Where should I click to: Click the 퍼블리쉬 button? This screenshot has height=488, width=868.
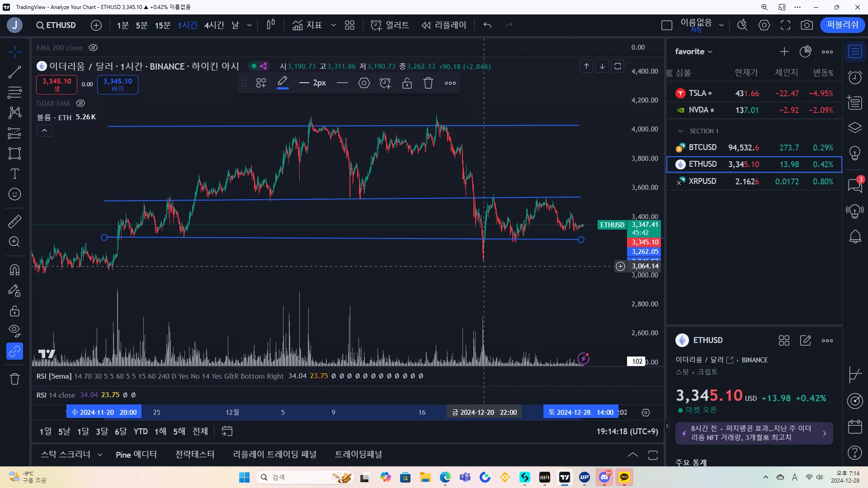[842, 25]
